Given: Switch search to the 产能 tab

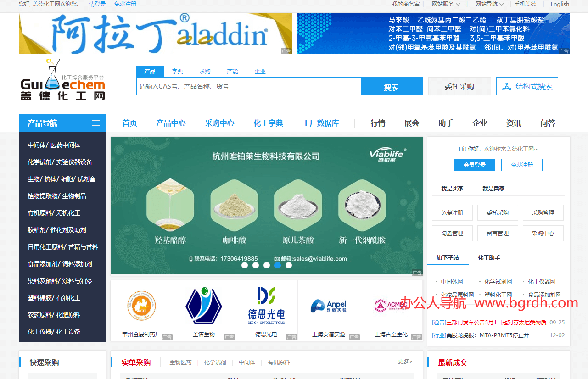Looking at the screenshot, I should [x=232, y=72].
